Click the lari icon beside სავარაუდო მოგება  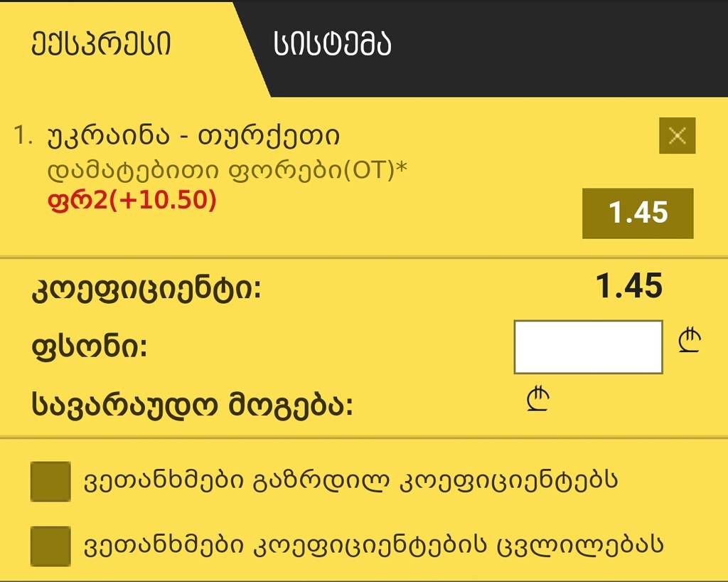(x=538, y=398)
